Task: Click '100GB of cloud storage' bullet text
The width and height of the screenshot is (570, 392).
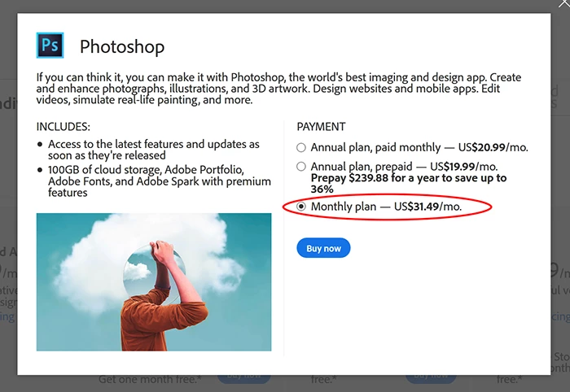Action: click(160, 181)
